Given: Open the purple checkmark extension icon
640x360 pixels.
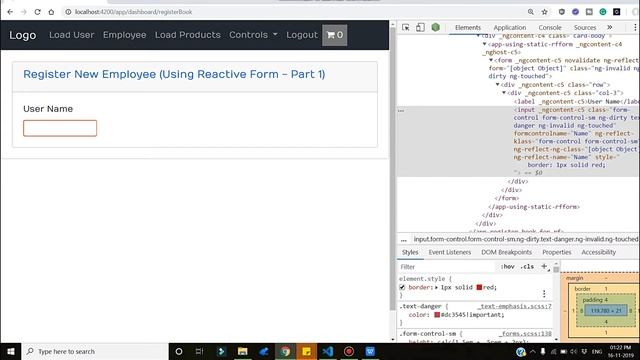Looking at the screenshot, I should [x=576, y=12].
